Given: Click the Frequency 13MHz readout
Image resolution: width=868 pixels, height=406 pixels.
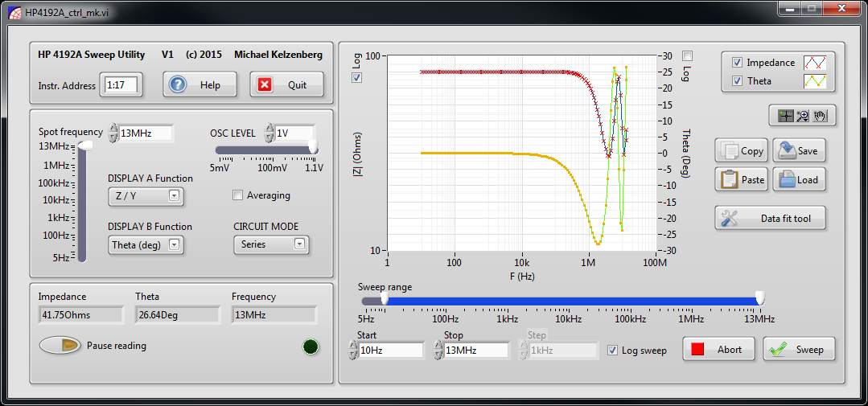Looking at the screenshot, I should click(274, 314).
